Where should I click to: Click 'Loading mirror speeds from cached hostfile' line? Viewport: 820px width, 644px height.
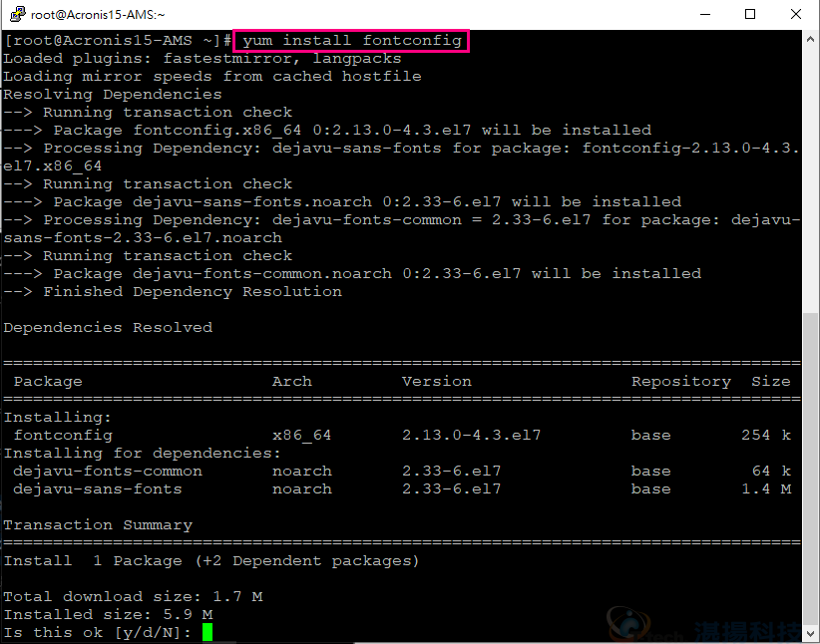click(212, 77)
